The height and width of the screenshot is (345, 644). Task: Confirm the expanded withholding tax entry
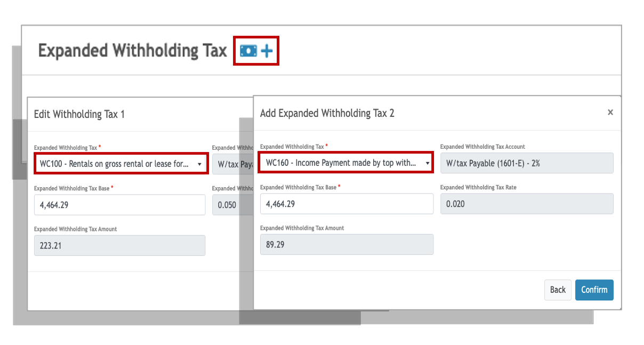coord(594,290)
